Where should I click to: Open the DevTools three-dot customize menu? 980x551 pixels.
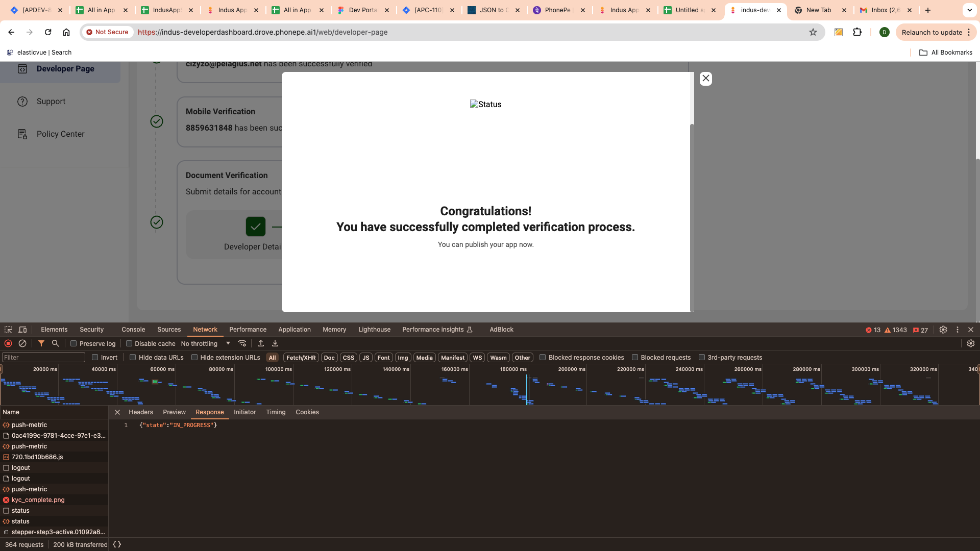[958, 330]
